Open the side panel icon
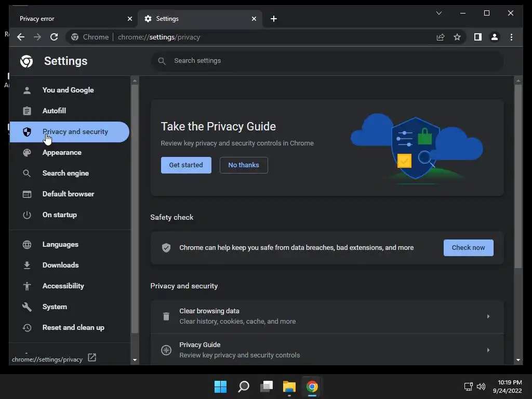Screen dimensions: 532x399 pos(478,37)
